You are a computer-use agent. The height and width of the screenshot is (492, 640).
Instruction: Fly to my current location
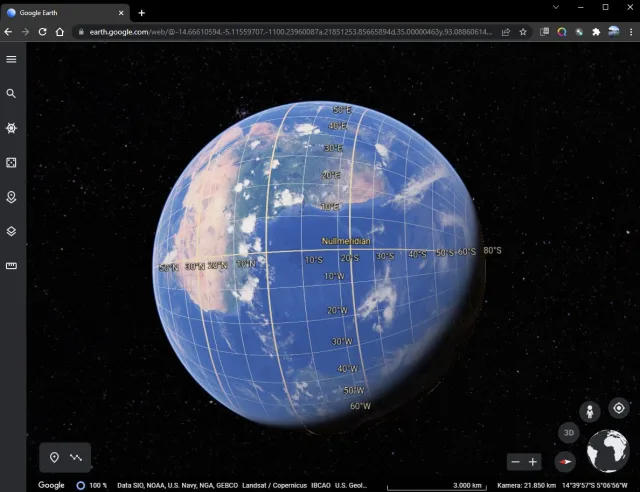click(619, 408)
